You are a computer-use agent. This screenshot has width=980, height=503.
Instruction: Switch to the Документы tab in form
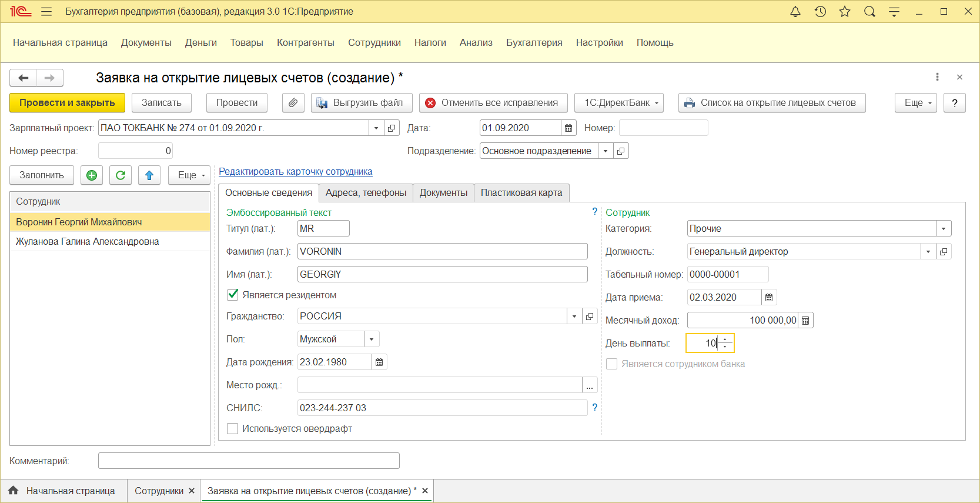pyautogui.click(x=444, y=193)
